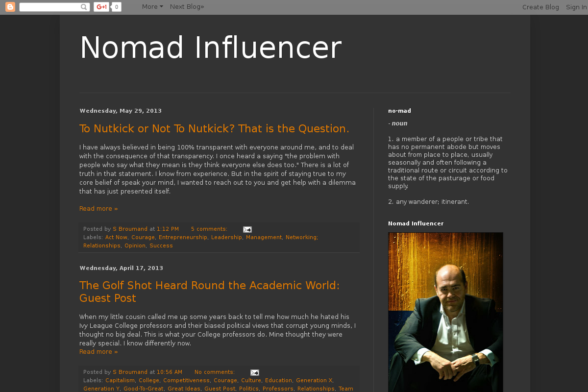Screen dimensions: 588x392
Task: Click the search magnifier icon
Action: (x=84, y=7)
